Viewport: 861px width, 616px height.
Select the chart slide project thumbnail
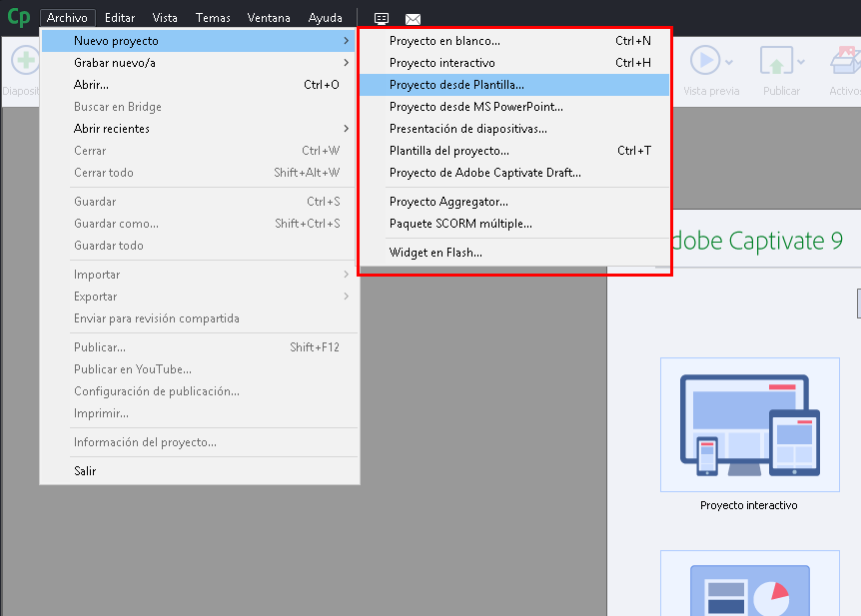(749, 583)
